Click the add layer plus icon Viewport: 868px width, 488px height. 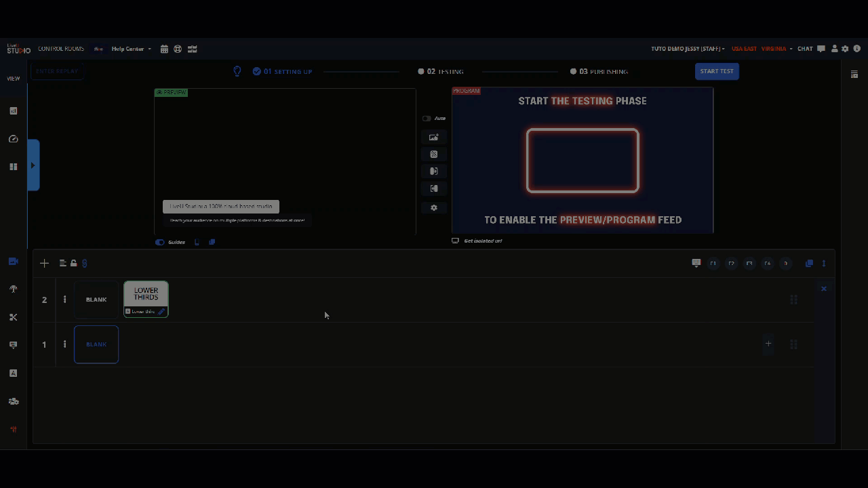(44, 263)
